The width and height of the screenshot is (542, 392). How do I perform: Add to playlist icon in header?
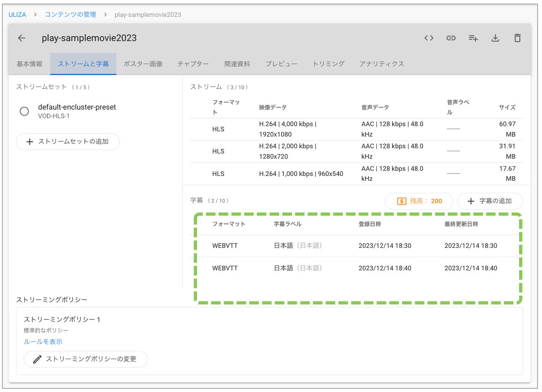(x=473, y=38)
